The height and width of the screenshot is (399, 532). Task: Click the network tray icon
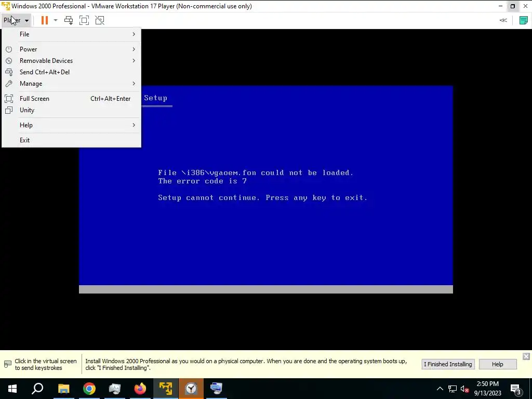point(453,389)
